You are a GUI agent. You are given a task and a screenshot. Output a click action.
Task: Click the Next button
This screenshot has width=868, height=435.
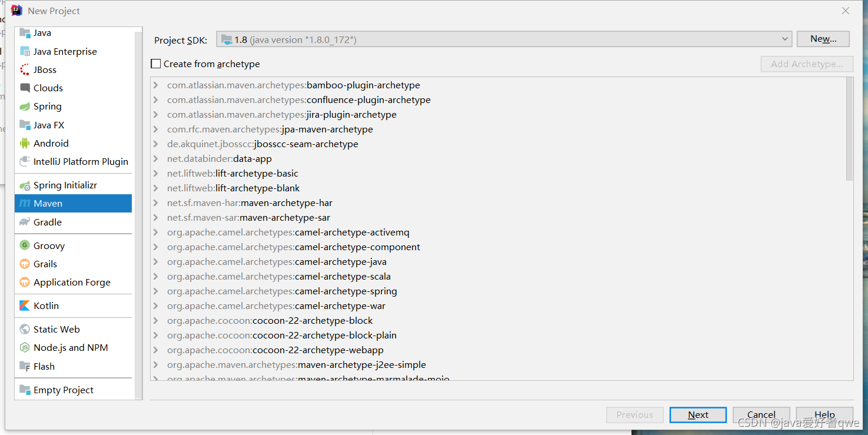tap(698, 414)
